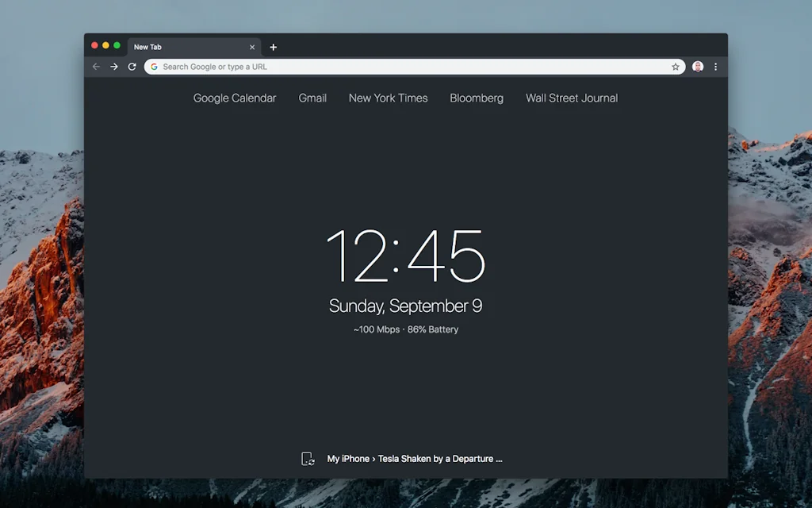Click the back navigation arrow
Viewport: 812px width, 508px height.
click(x=96, y=67)
